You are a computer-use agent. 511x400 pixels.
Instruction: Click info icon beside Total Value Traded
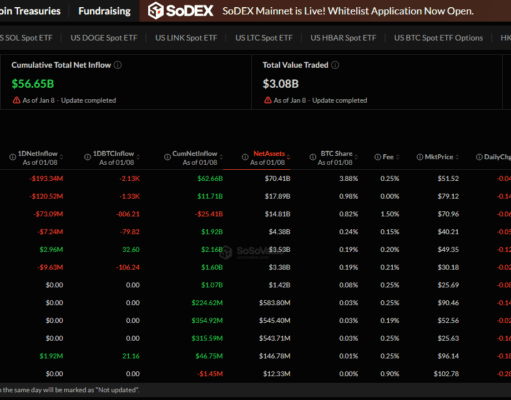pos(335,65)
